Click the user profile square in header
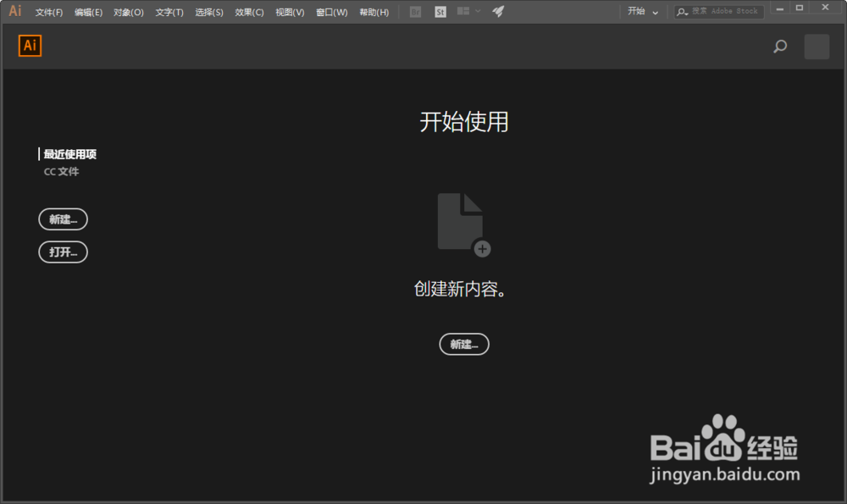 click(817, 47)
